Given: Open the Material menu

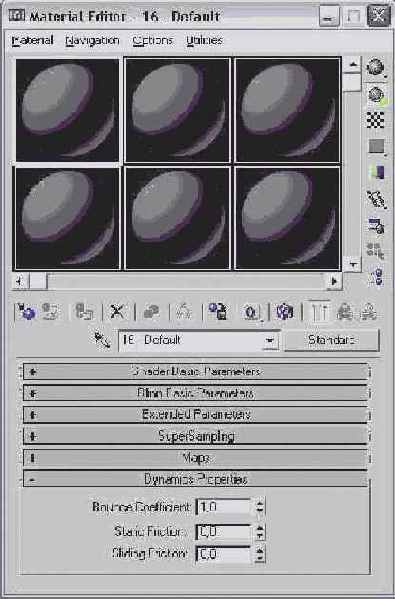Looking at the screenshot, I should [32, 40].
